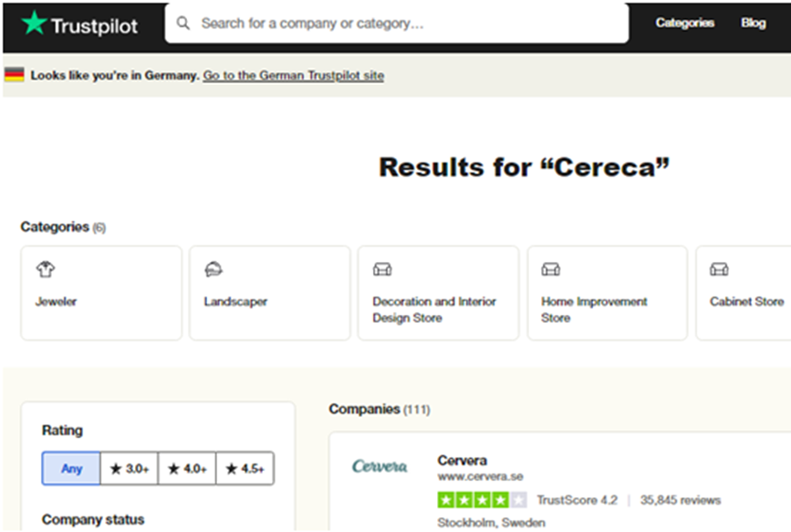The width and height of the screenshot is (791, 532).
Task: Click the German flag icon
Action: [x=14, y=75]
